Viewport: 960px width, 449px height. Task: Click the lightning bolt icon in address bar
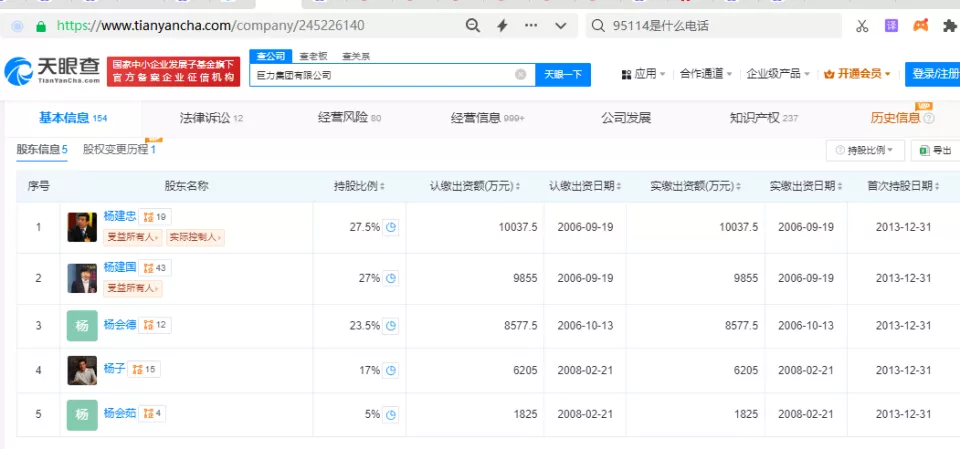pos(502,26)
